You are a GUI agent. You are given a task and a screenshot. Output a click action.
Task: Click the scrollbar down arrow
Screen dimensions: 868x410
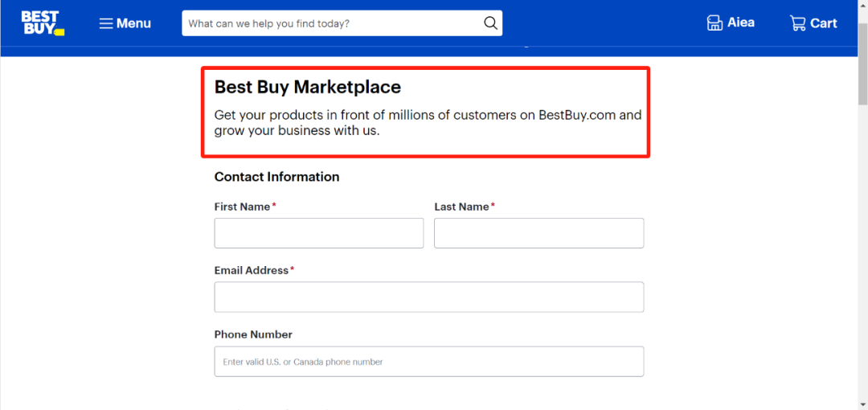[862, 404]
